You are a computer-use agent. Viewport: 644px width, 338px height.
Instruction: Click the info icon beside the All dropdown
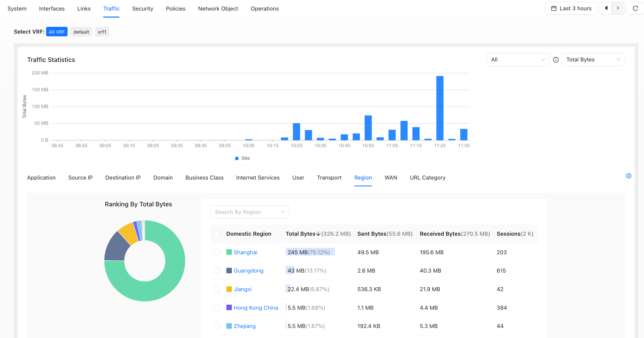coord(556,60)
